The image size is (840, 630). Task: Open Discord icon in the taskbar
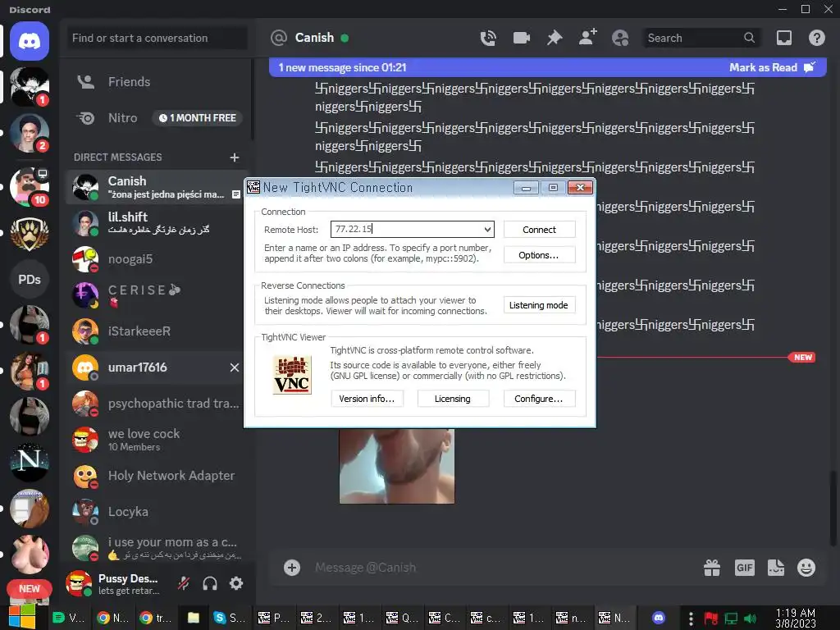659,618
